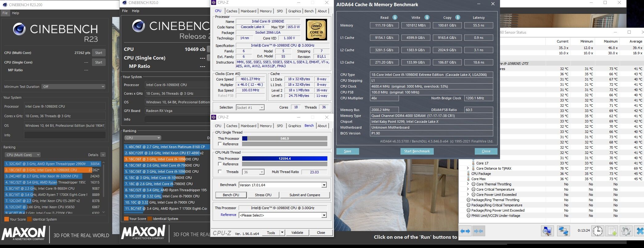Open the Benchmark Version 17.01.64 dropdown
The height and width of the screenshot is (248, 644).
(x=283, y=185)
